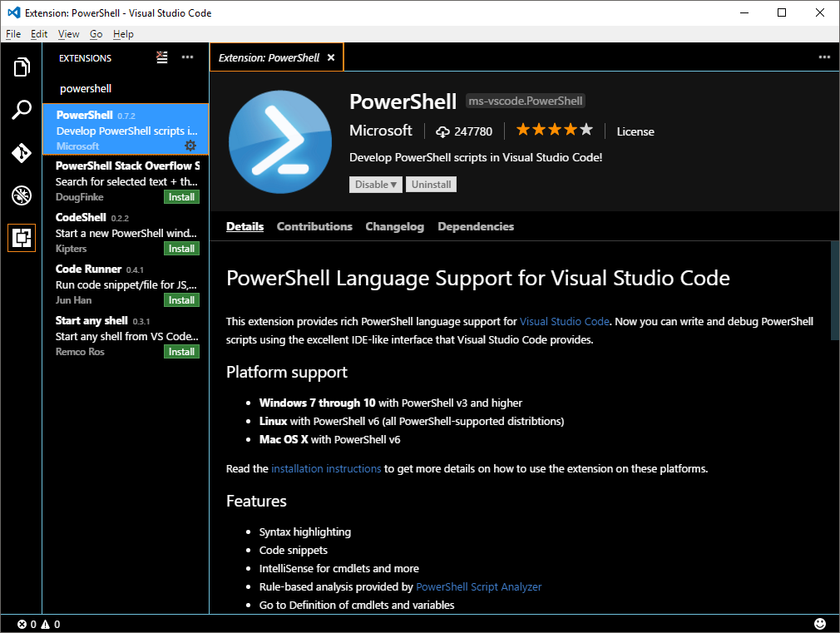Click the warnings count icon in status bar

(x=46, y=624)
